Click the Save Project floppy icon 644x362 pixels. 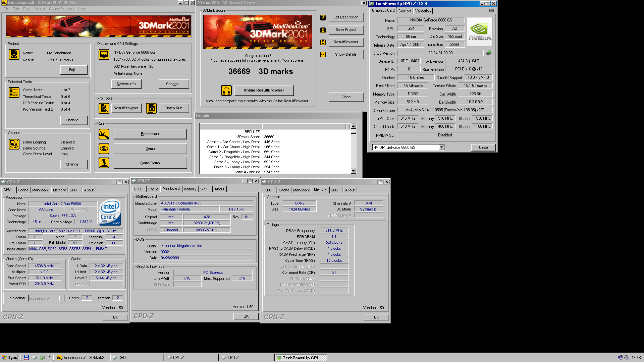click(x=323, y=30)
